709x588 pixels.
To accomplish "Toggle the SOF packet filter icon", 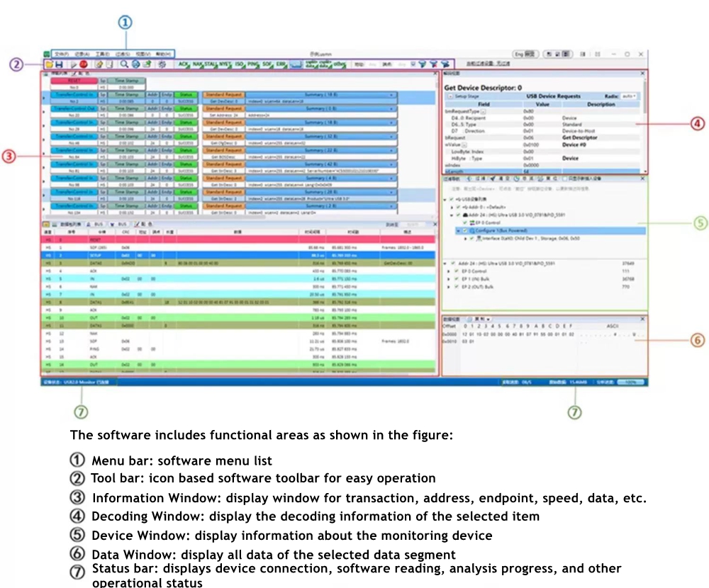I will (x=267, y=64).
